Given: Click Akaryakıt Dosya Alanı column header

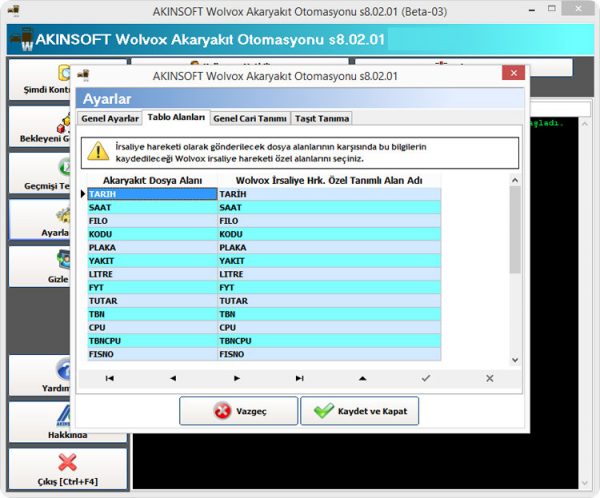Looking at the screenshot, I should coord(152,180).
